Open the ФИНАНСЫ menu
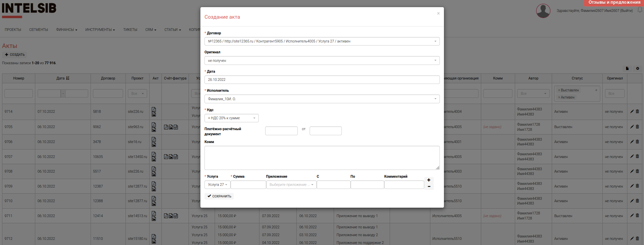The image size is (644, 245). [x=66, y=30]
